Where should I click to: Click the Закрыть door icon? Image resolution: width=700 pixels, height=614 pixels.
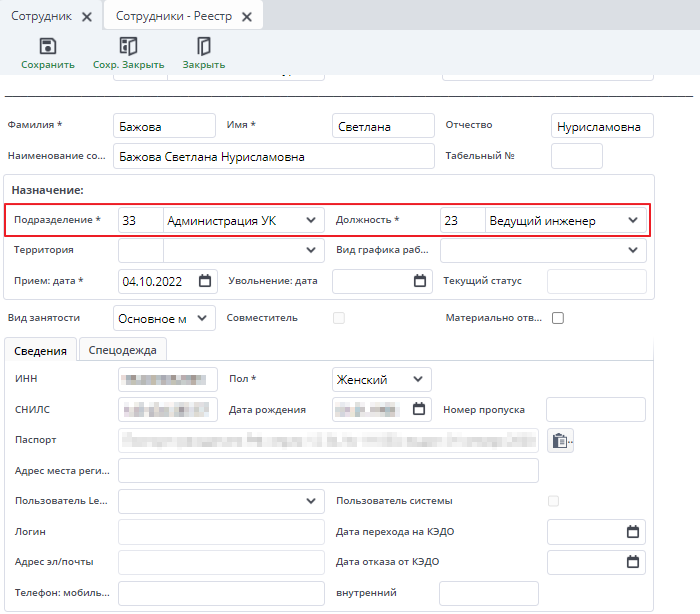coord(203,46)
